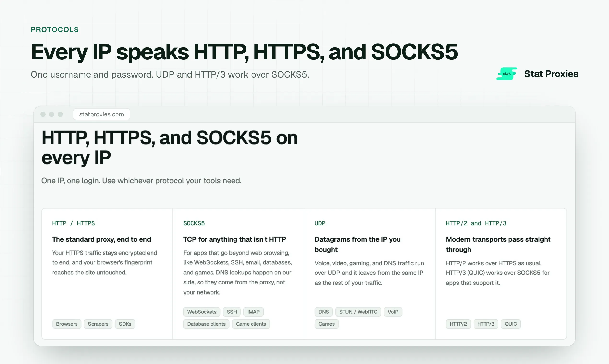This screenshot has height=364, width=609.
Task: Click the WebSockets tag
Action: coord(202,312)
